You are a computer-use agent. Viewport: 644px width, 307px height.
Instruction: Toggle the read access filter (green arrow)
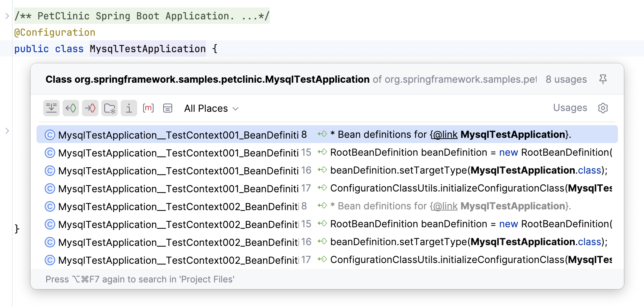coord(71,108)
